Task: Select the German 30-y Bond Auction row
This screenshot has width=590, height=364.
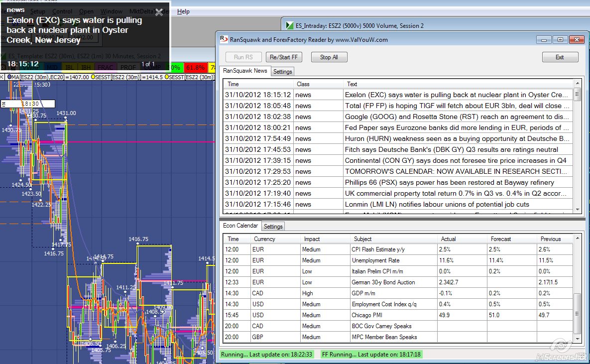Action: 398,282
